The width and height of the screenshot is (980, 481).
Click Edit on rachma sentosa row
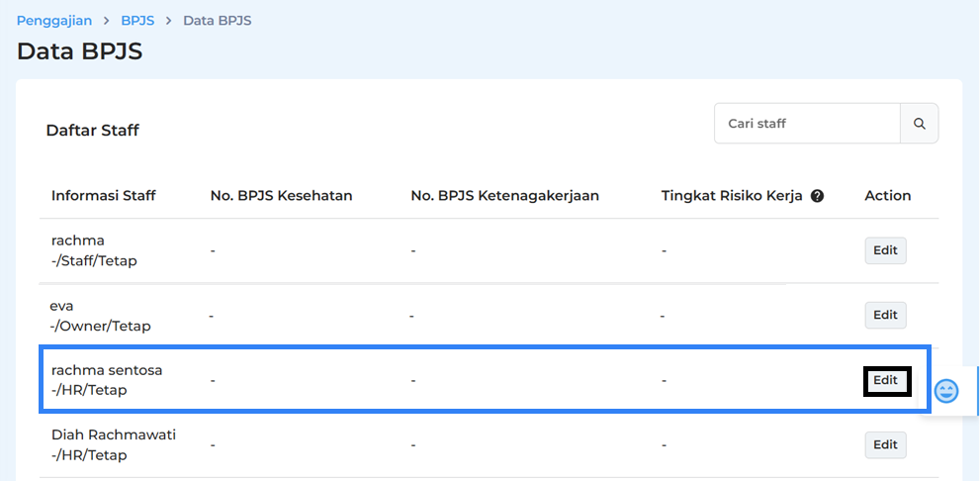coord(885,380)
